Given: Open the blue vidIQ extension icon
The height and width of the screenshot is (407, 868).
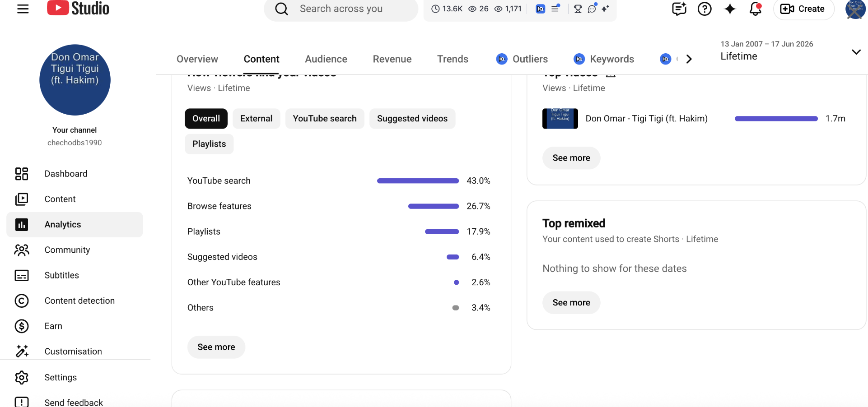Looking at the screenshot, I should 540,9.
